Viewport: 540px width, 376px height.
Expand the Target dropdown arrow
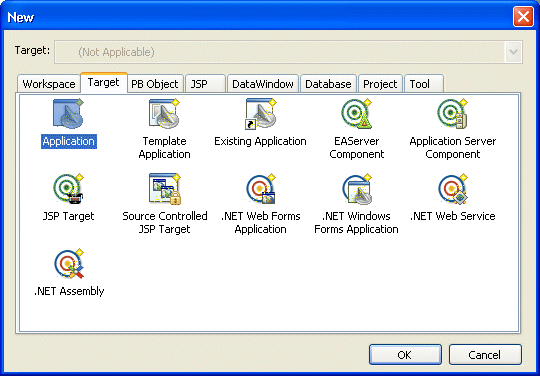tap(513, 52)
